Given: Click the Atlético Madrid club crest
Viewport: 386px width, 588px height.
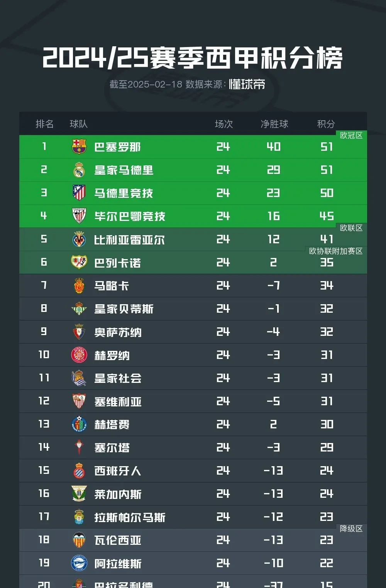Looking at the screenshot, I should 79,193.
